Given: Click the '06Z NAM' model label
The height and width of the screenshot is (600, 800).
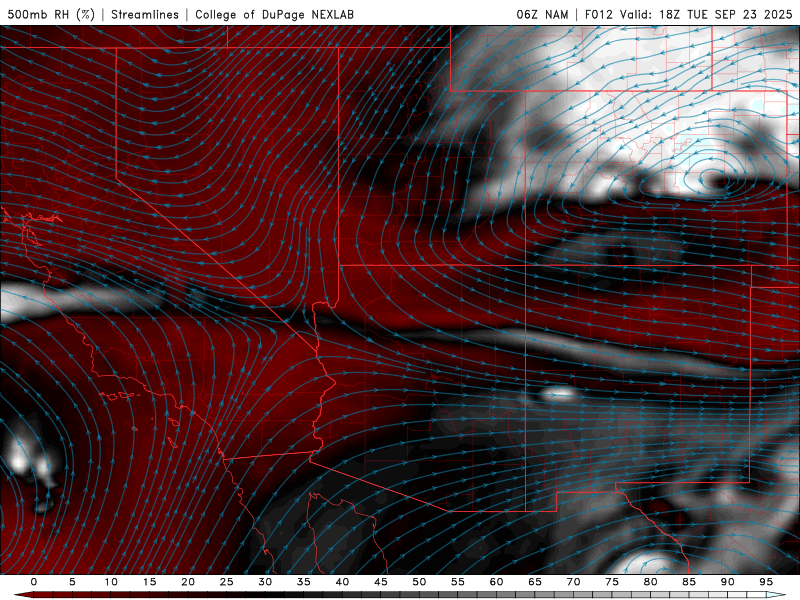Looking at the screenshot, I should tap(542, 14).
